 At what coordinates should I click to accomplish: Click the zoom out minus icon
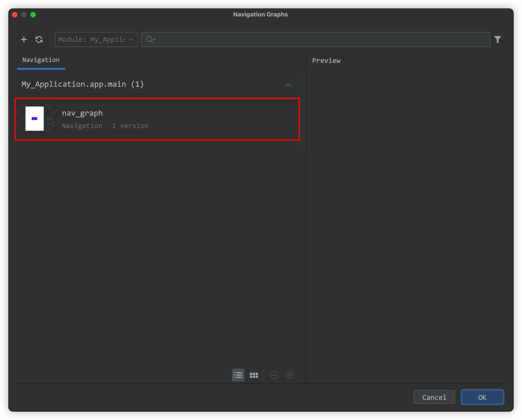tap(274, 375)
